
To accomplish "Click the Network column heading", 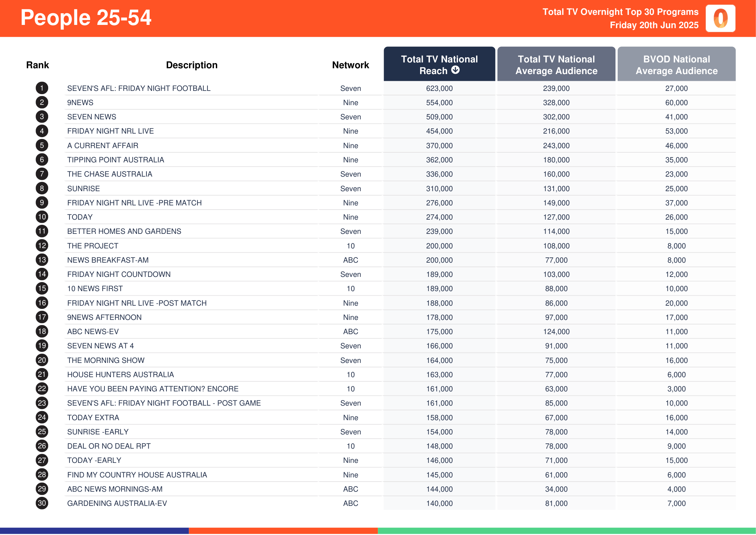I will [x=350, y=65].
